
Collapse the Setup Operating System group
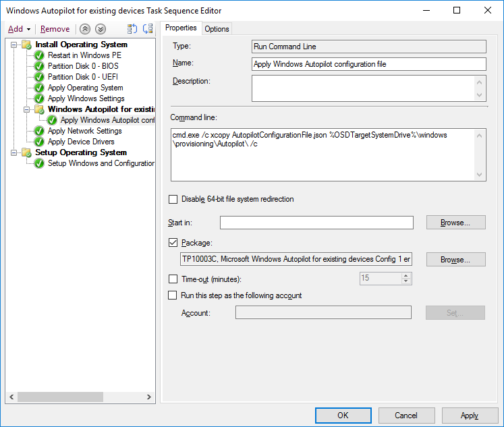click(x=13, y=152)
